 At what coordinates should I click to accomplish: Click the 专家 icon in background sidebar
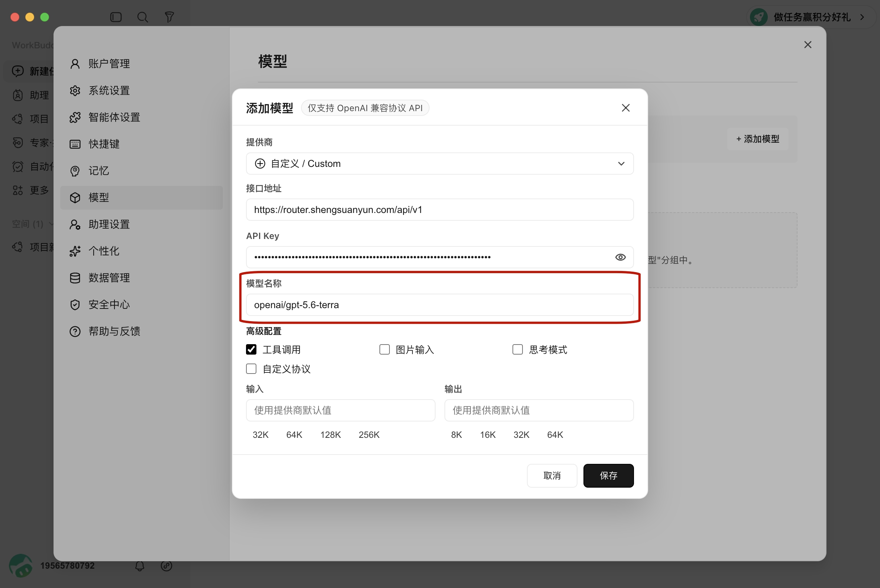pyautogui.click(x=17, y=142)
